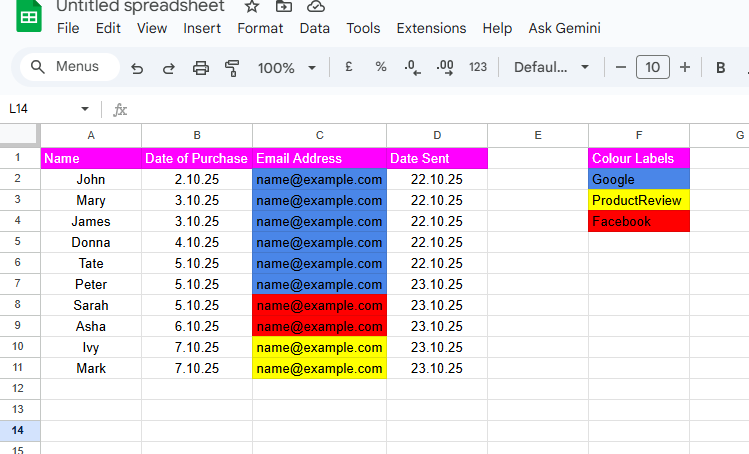
Task: Open the Google Sheets home icon
Action: 27,16
